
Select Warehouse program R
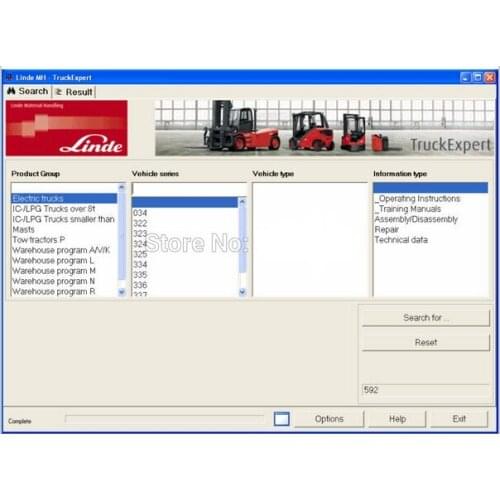(64, 291)
